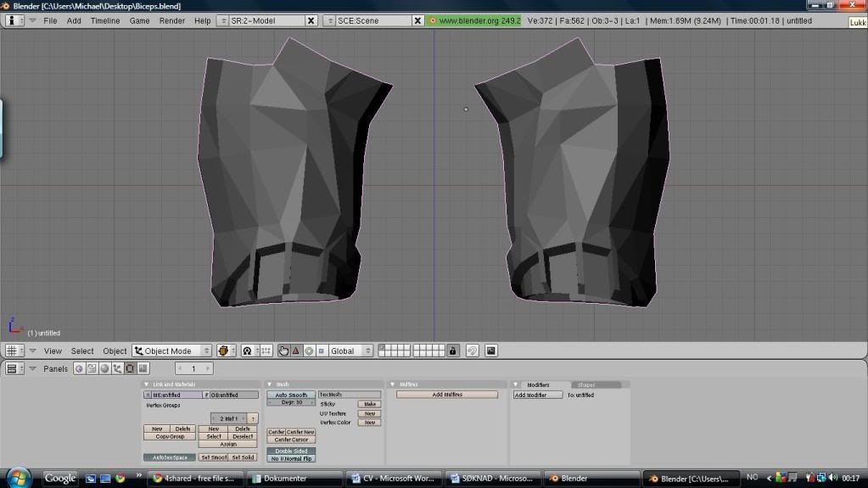Toggle the Auto Smooth button

point(291,395)
